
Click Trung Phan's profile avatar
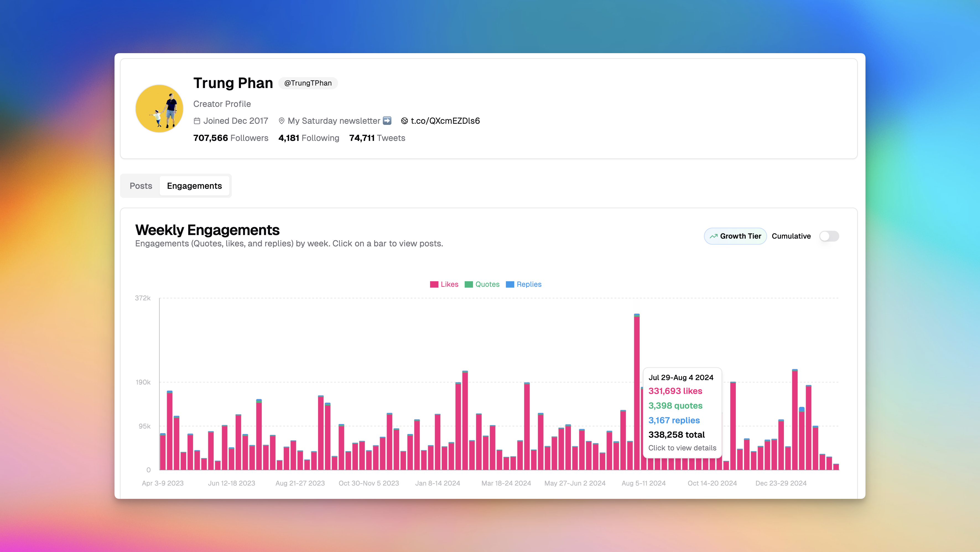click(x=159, y=109)
